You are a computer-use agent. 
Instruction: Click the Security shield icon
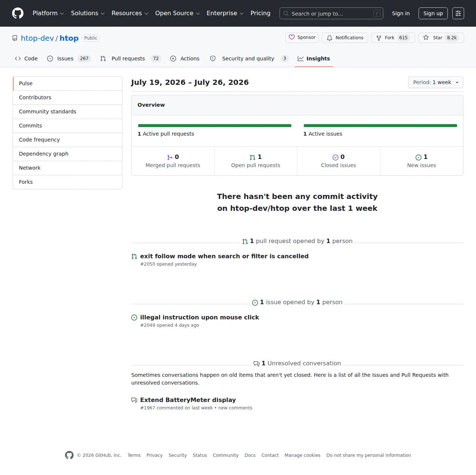click(x=213, y=59)
